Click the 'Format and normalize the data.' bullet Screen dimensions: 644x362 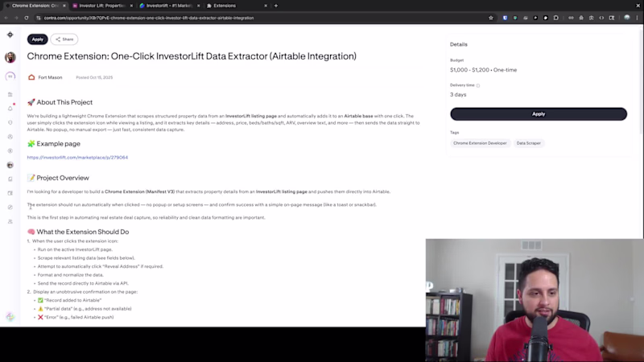coord(70,275)
